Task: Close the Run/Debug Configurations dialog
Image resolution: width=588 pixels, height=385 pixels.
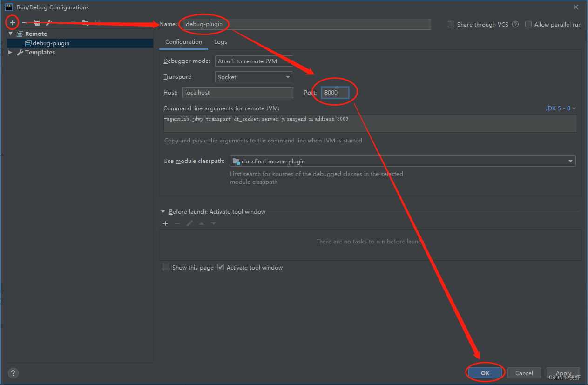Action: pos(575,7)
